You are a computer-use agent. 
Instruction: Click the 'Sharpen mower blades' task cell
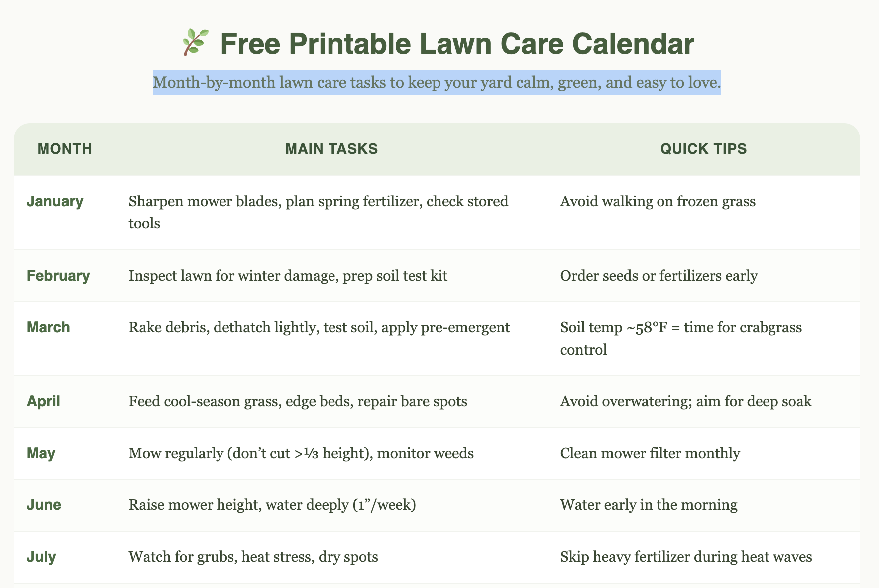tap(319, 212)
